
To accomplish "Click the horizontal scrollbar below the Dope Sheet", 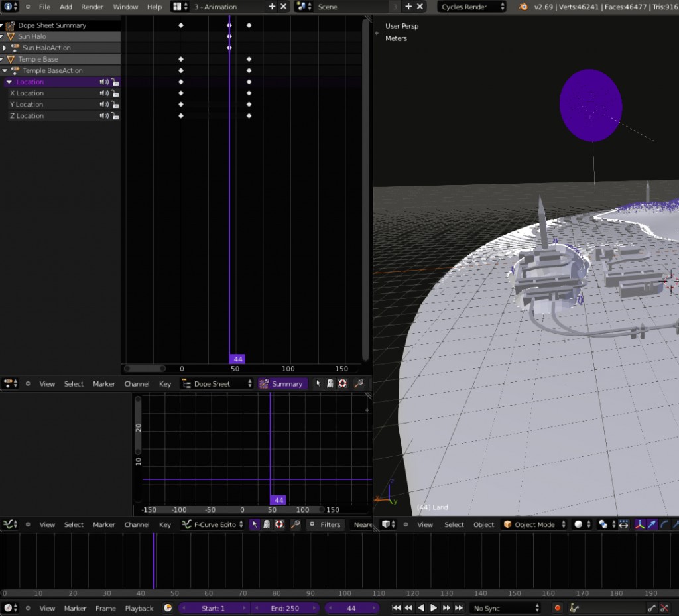I will 145,369.
